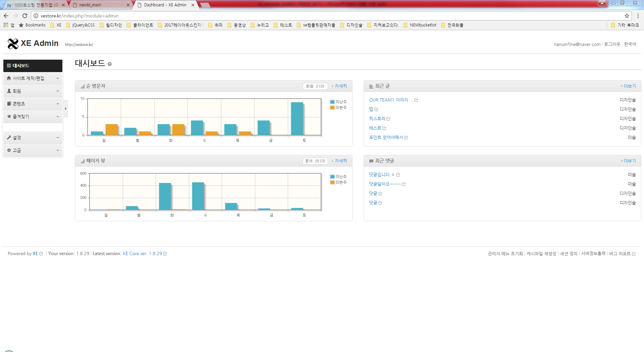Bookmark this page with the star icon

627,16
